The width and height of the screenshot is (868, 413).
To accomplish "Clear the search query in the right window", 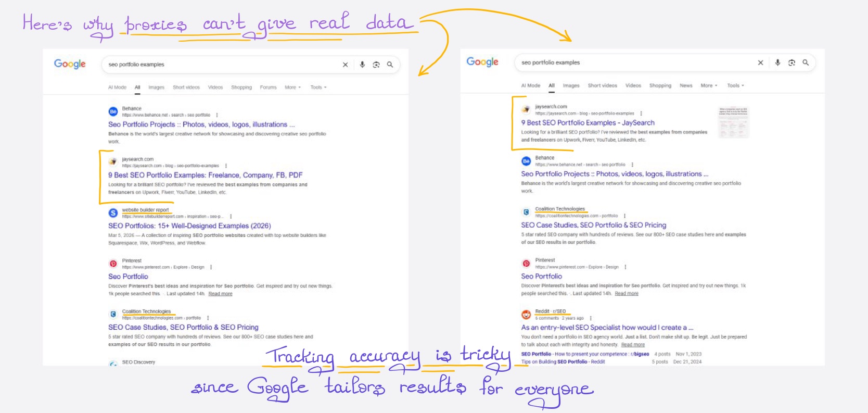I will point(760,62).
